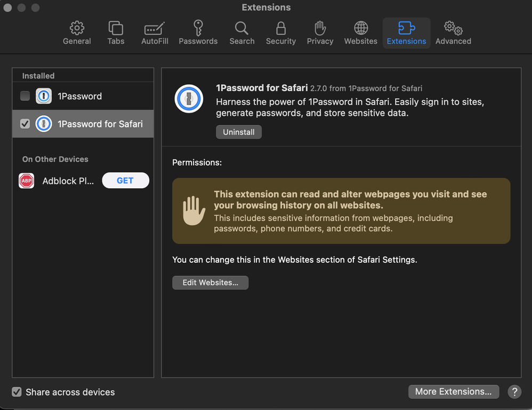Enable the 1Password extension checkbox

[x=25, y=96]
